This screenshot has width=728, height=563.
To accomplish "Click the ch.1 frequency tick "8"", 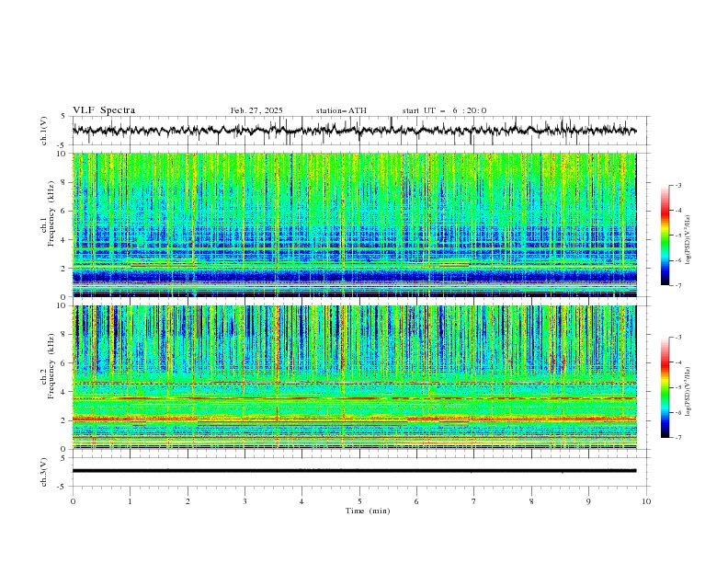I will coord(65,182).
